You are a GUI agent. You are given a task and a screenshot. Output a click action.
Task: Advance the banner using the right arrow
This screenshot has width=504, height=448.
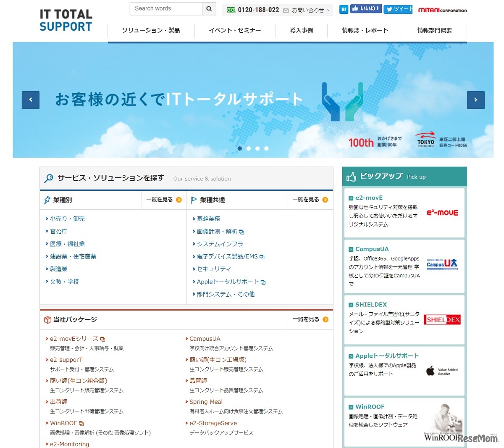(x=476, y=100)
